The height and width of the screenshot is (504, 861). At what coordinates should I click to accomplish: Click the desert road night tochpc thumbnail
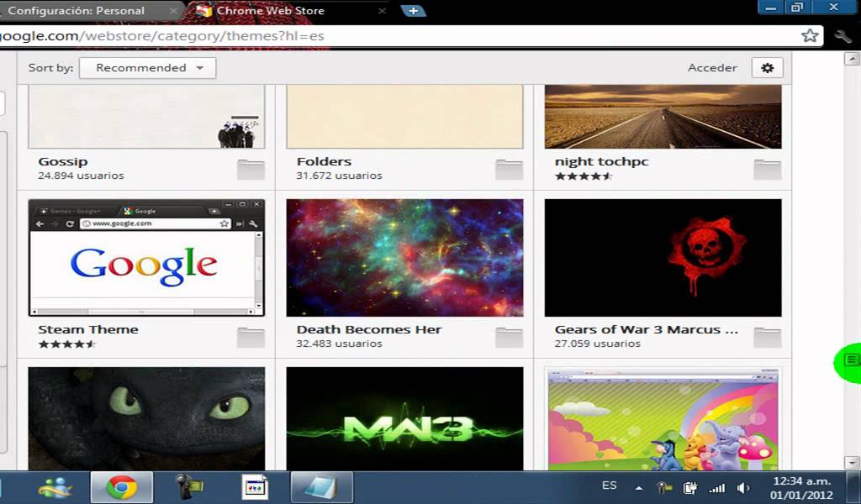[663, 117]
